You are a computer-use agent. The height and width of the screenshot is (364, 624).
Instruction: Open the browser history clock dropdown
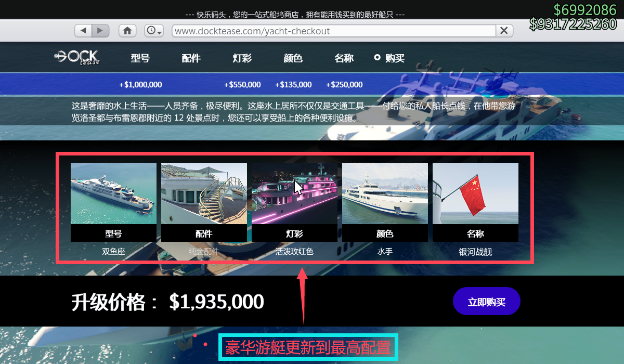tap(154, 31)
